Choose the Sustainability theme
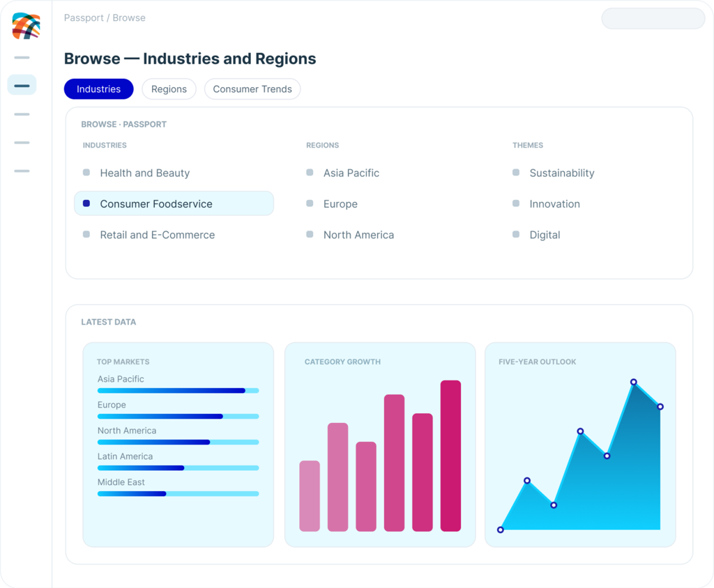This screenshot has height=588, width=714. point(553,173)
